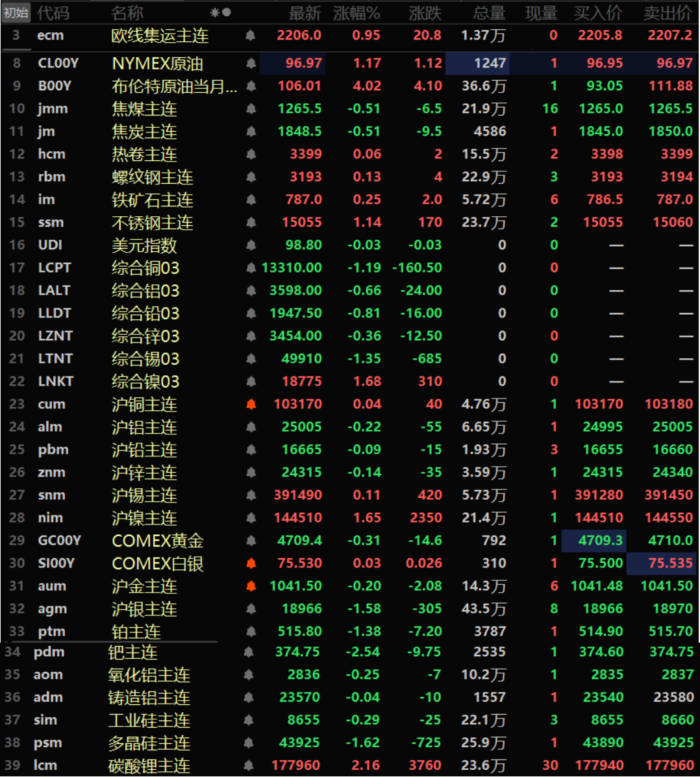Click the alert bell for NYMEX原油
The image size is (700, 777).
coord(251,64)
